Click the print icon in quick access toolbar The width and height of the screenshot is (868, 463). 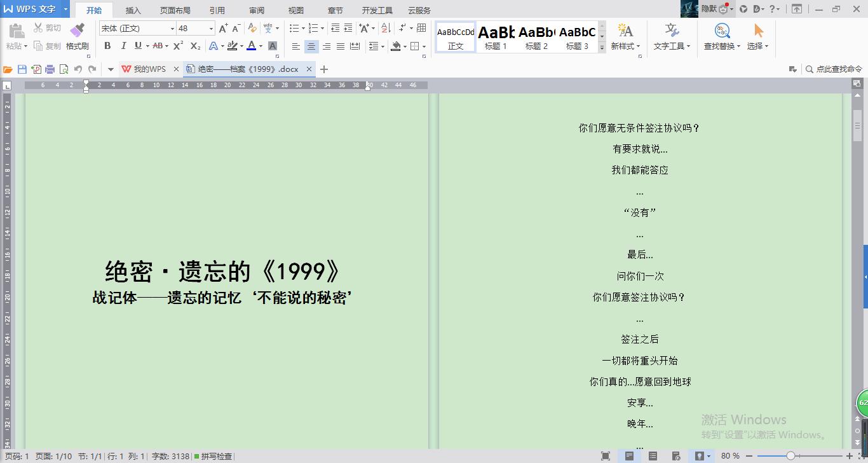coord(50,69)
